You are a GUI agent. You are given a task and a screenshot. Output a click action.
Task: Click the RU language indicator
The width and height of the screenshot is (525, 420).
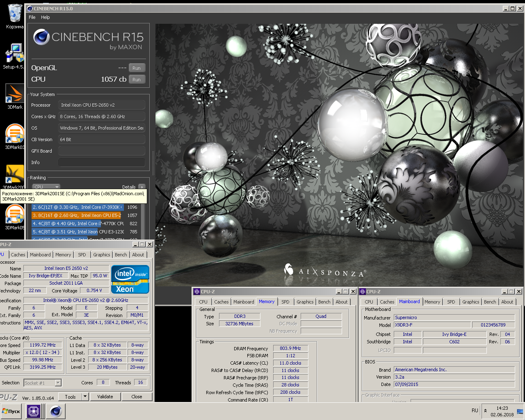[x=475, y=411]
